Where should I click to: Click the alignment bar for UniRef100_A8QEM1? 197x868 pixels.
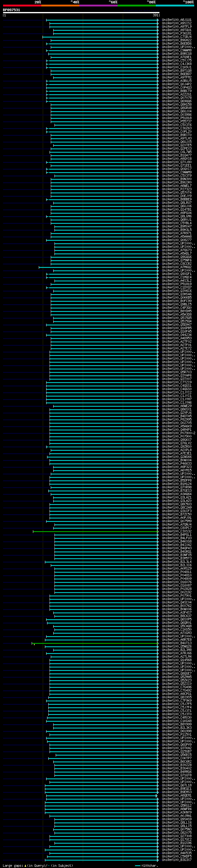(x=101, y=796)
